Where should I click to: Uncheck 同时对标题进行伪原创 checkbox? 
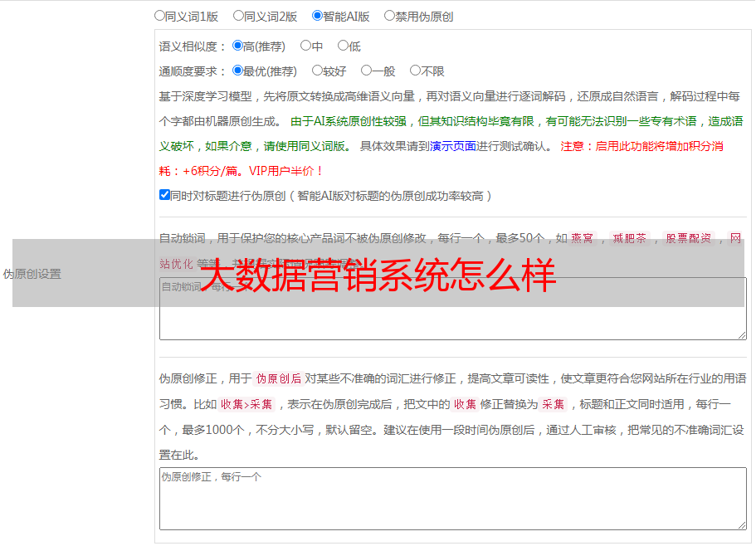click(x=164, y=196)
